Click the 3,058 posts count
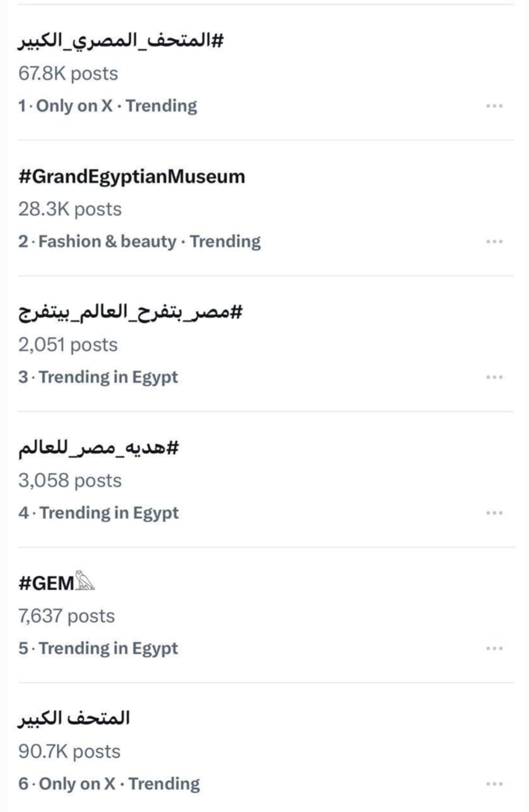529x812 pixels. pos(70,480)
